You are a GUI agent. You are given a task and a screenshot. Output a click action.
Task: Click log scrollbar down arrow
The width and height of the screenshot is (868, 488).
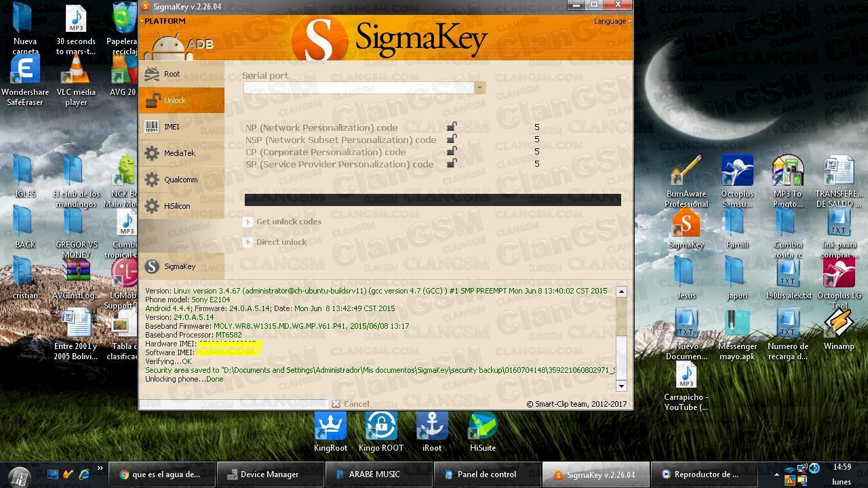pyautogui.click(x=620, y=386)
